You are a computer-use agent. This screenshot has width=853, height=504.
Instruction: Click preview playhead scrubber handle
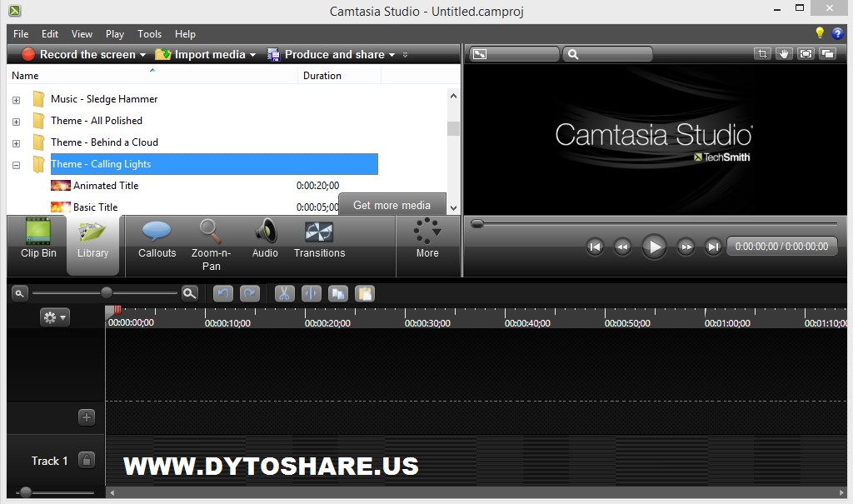pyautogui.click(x=477, y=224)
